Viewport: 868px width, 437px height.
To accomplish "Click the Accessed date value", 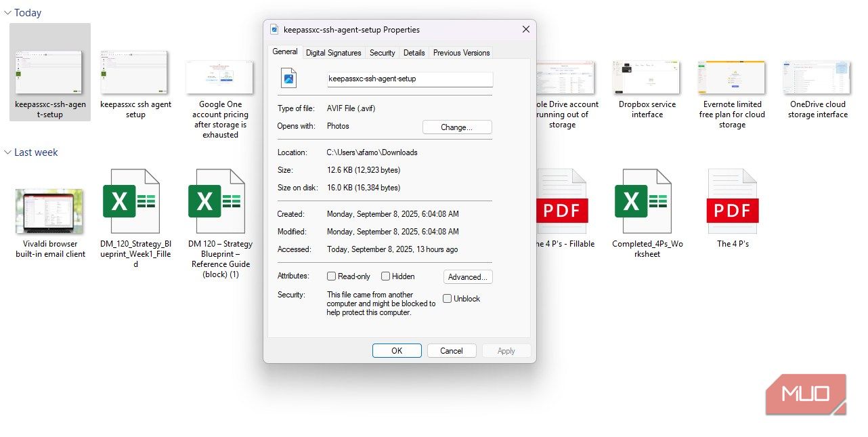I will (393, 249).
